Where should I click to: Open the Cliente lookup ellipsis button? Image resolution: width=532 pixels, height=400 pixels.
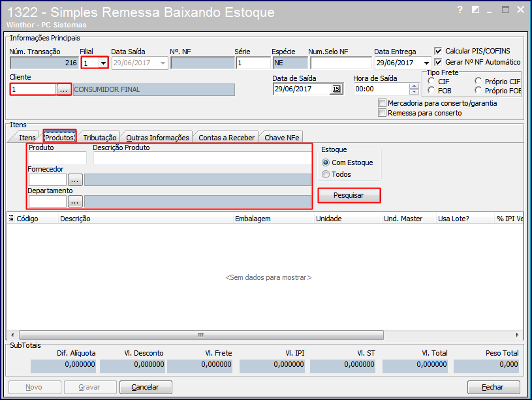64,89
